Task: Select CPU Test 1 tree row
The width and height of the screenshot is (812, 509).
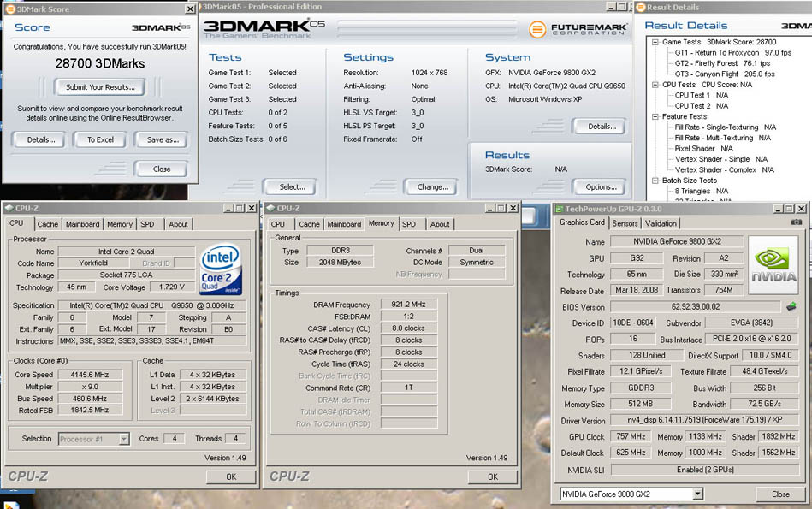Action: click(701, 95)
